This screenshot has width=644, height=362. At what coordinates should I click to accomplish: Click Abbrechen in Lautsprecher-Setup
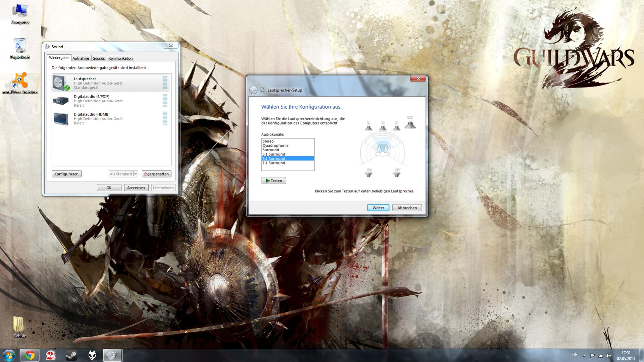[x=407, y=208]
